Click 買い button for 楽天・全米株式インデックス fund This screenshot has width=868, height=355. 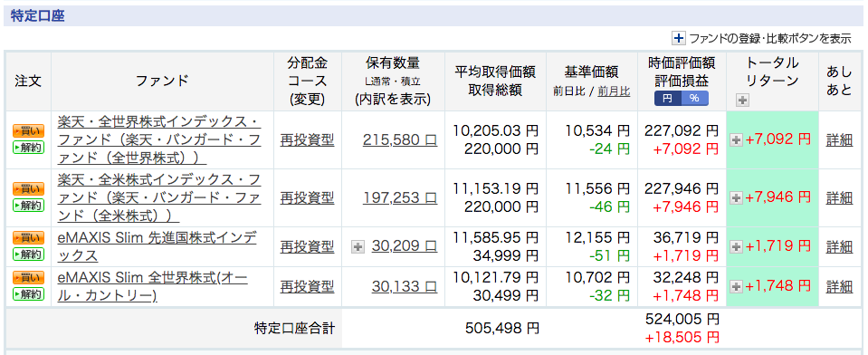pos(28,189)
